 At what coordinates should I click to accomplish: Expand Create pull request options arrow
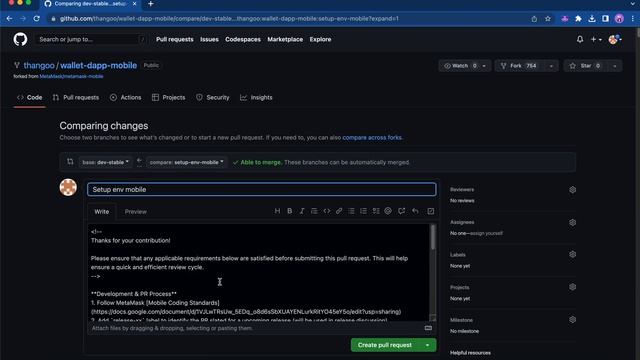[x=427, y=345]
